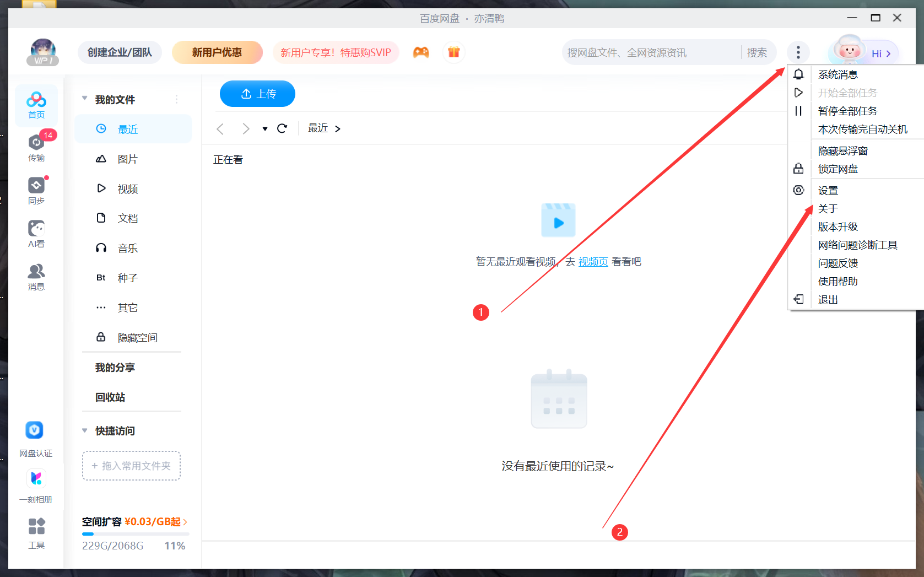Click the refresh icon beside navigation arrows
The width and height of the screenshot is (924, 577).
click(x=282, y=128)
